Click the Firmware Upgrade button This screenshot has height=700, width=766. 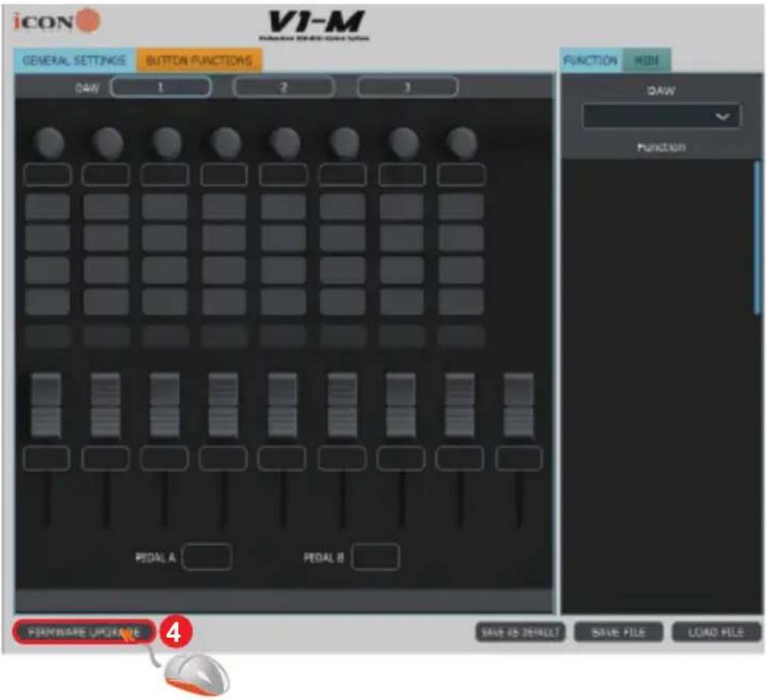(x=84, y=632)
